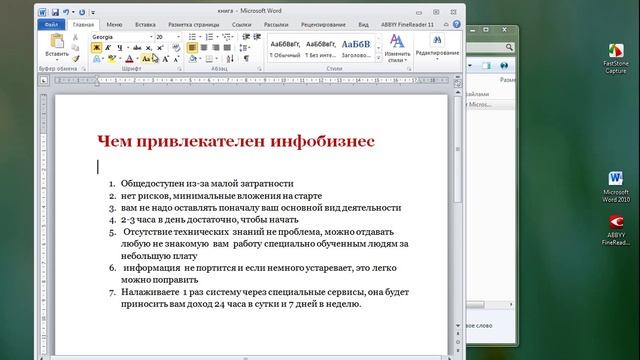Click the tab selector at ruler corner
Image resolution: width=640 pixels, height=360 pixels.
(44, 81)
